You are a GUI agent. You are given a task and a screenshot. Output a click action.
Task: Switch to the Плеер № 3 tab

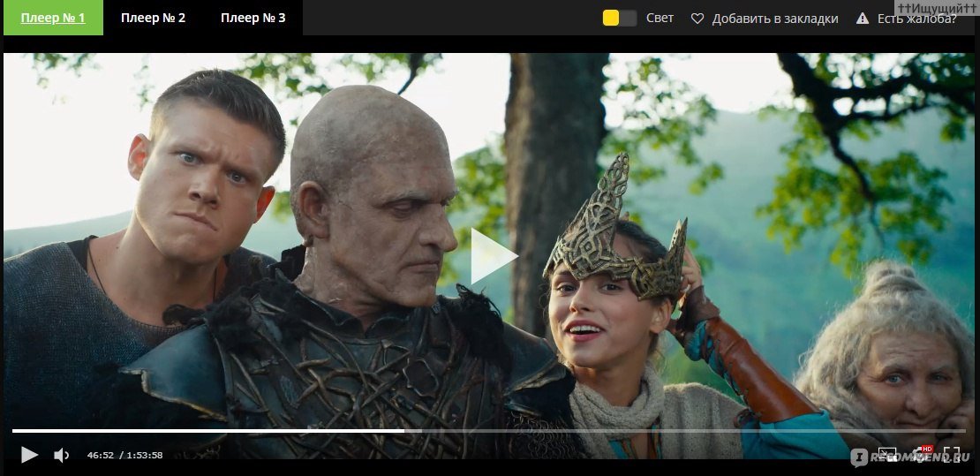point(253,18)
